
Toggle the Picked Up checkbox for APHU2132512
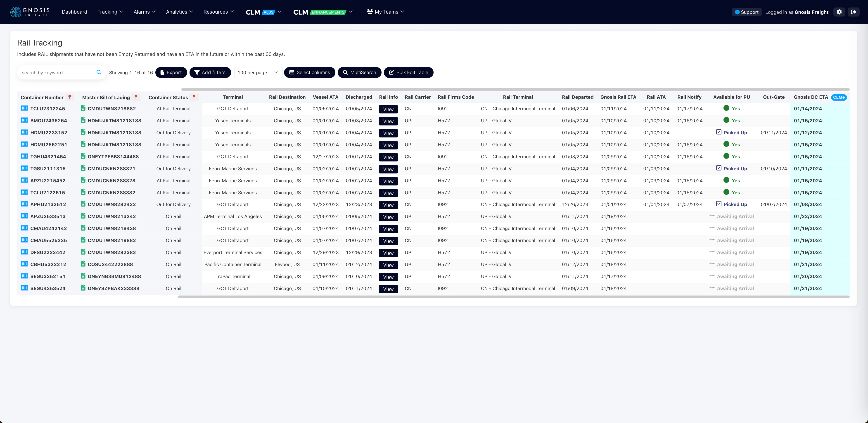click(x=719, y=204)
